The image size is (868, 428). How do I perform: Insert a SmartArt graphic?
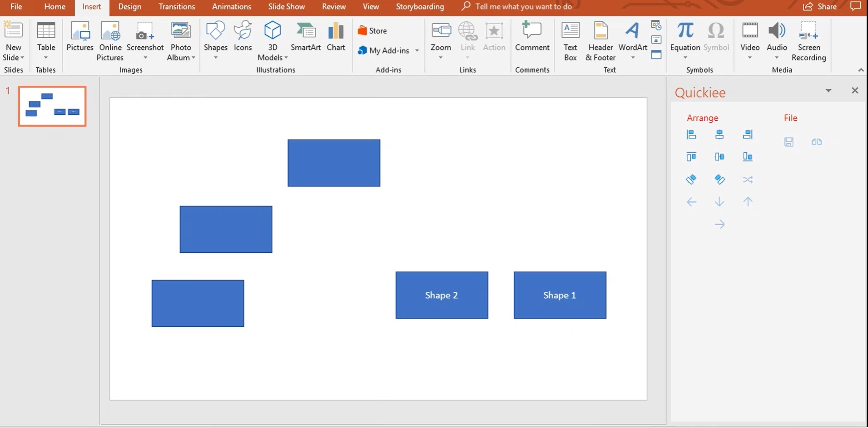(x=306, y=36)
